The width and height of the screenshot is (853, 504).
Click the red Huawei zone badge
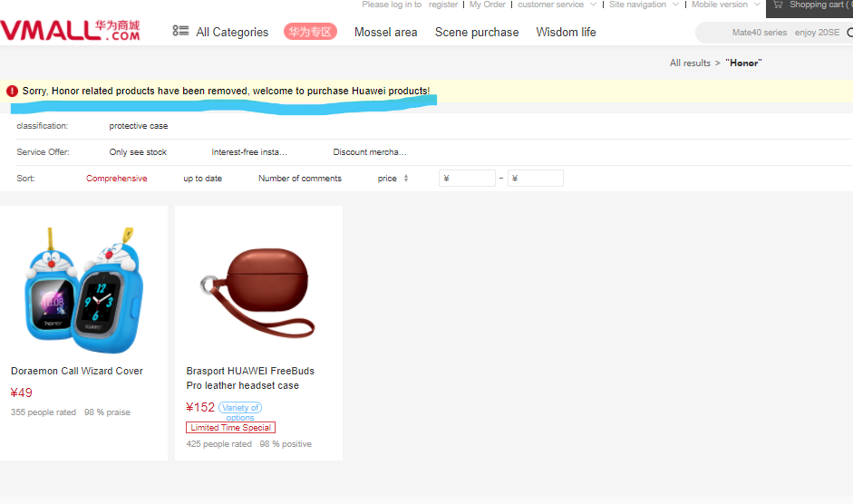[310, 32]
